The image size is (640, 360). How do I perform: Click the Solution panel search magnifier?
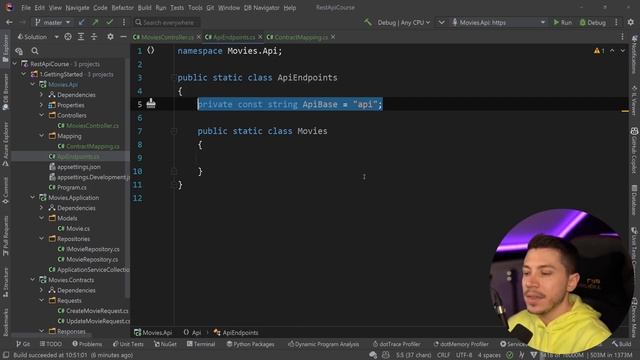35,51
